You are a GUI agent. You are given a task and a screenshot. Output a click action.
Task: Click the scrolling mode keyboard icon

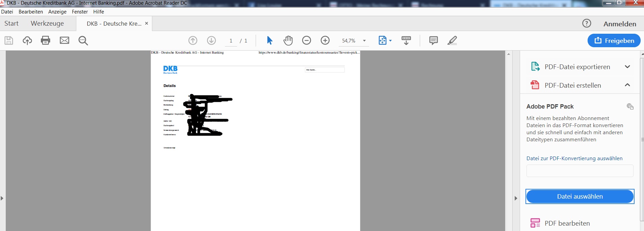[406, 40]
